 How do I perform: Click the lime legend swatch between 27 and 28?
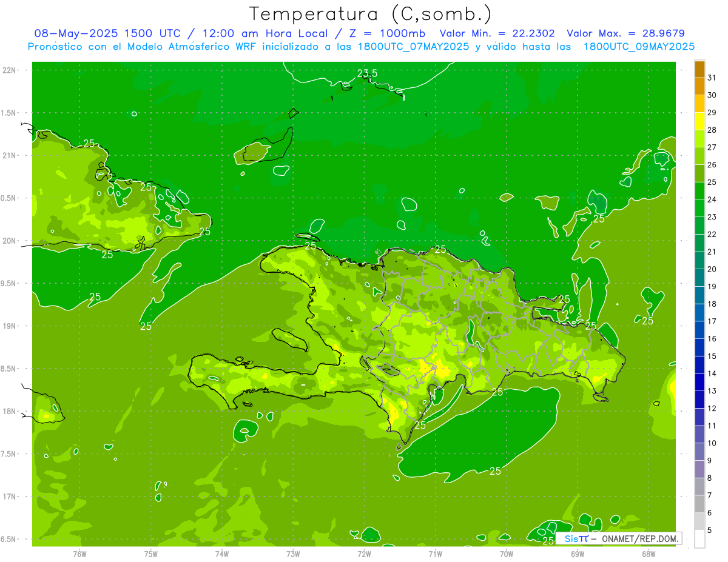point(699,139)
